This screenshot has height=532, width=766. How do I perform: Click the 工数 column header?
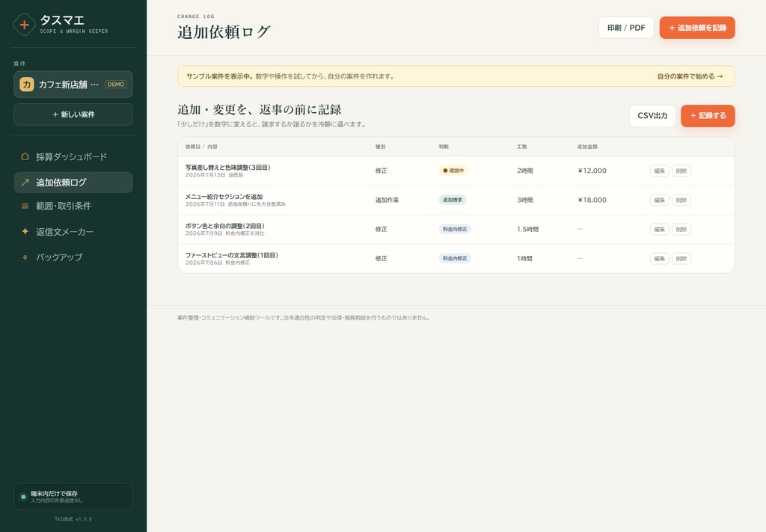(521, 147)
